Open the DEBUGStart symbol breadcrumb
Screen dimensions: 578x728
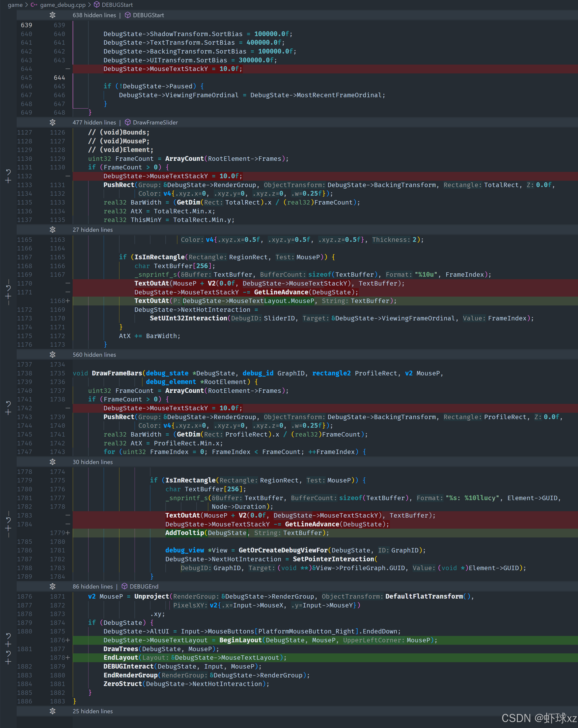(117, 5)
